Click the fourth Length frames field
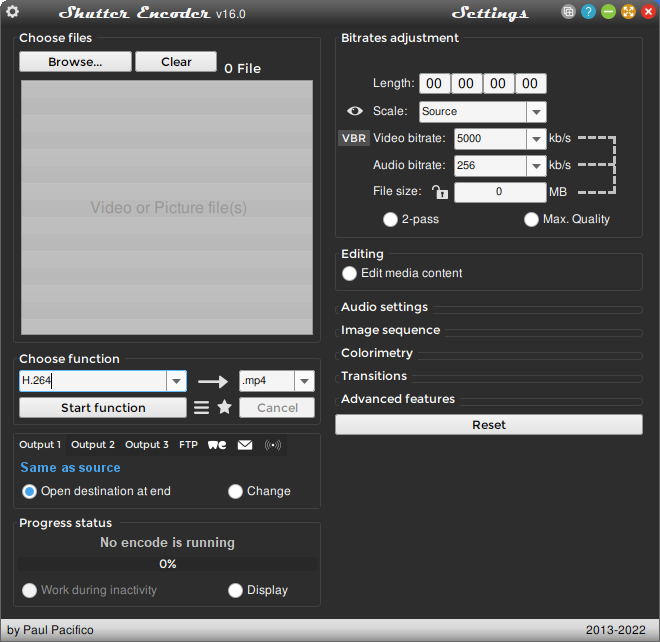The height and width of the screenshot is (642, 660). (530, 83)
